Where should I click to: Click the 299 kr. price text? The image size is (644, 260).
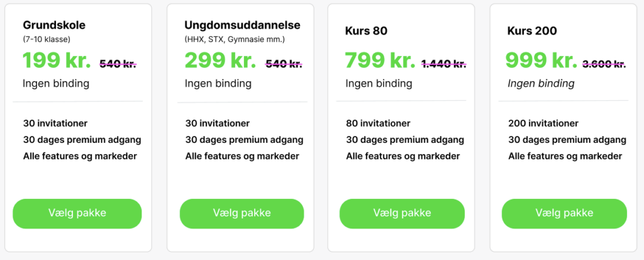tap(220, 60)
